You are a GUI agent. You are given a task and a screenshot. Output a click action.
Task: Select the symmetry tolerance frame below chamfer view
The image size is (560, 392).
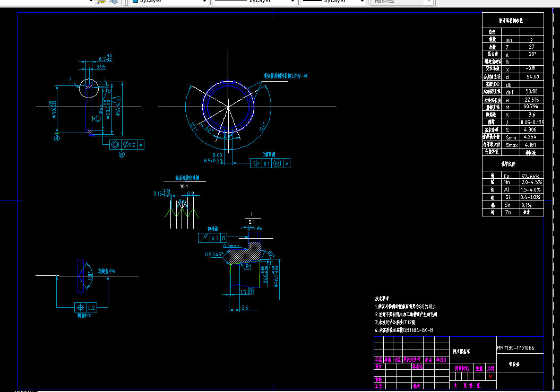click(85, 307)
